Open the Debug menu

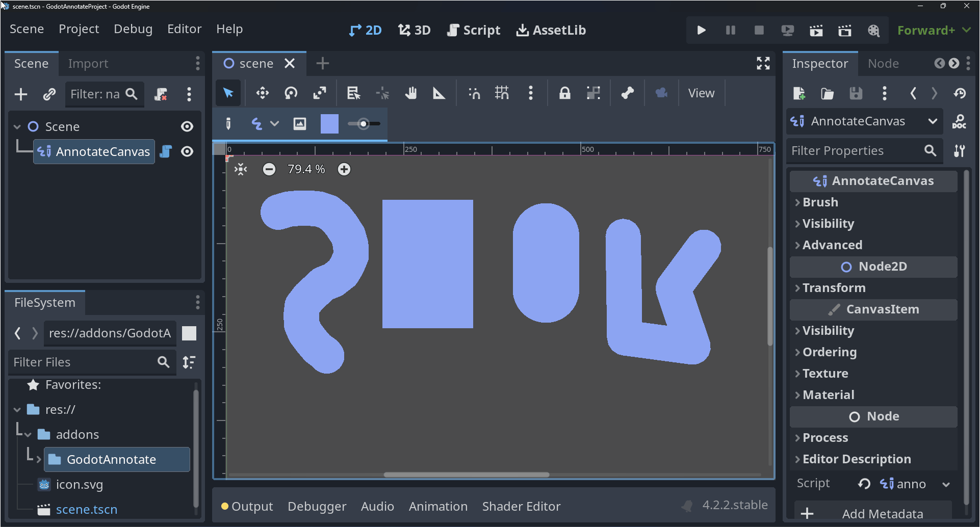tap(133, 29)
